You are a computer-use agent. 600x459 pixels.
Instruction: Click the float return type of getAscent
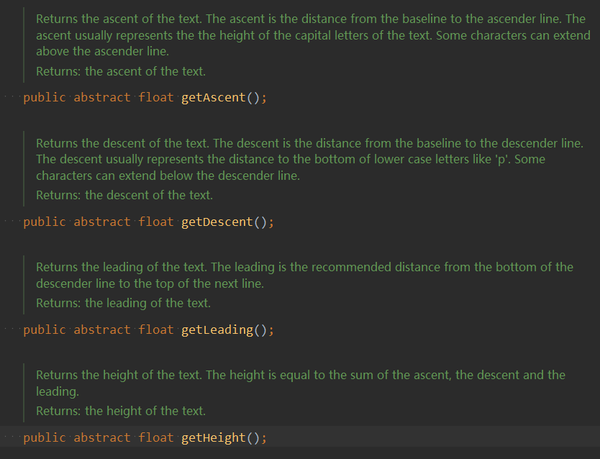(155, 98)
